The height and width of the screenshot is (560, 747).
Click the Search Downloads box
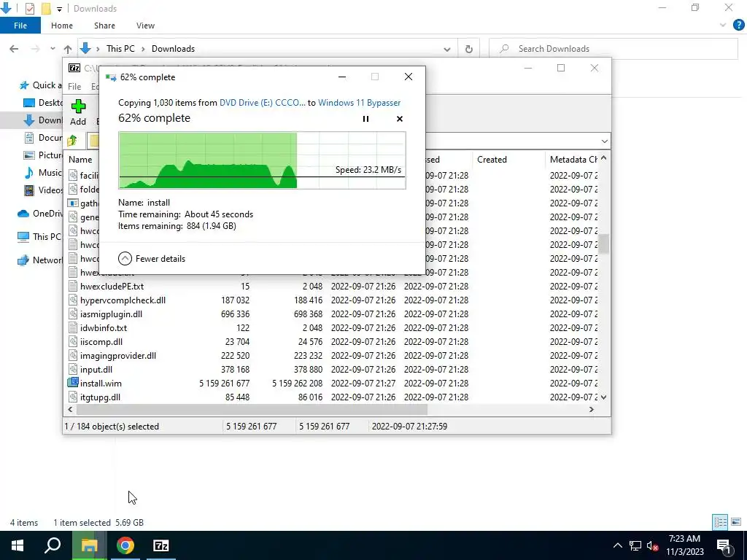(x=613, y=49)
